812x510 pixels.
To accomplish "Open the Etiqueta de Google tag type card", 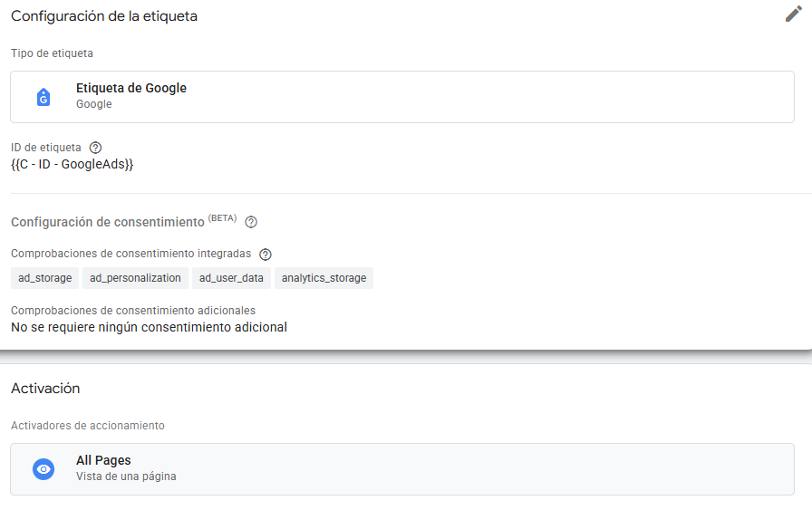I will click(x=401, y=97).
